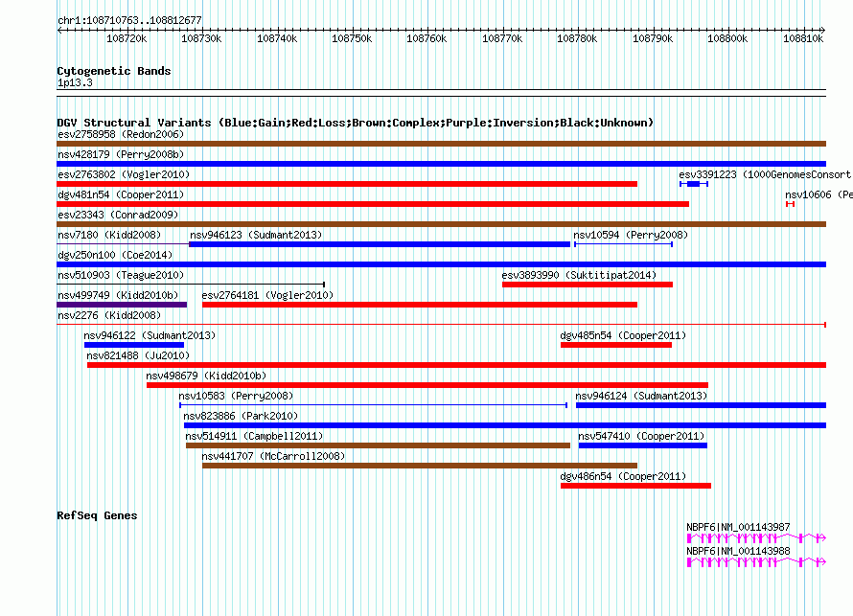Click the brown nsv514911 complex bar
The width and height of the screenshot is (853, 616).
point(378,445)
